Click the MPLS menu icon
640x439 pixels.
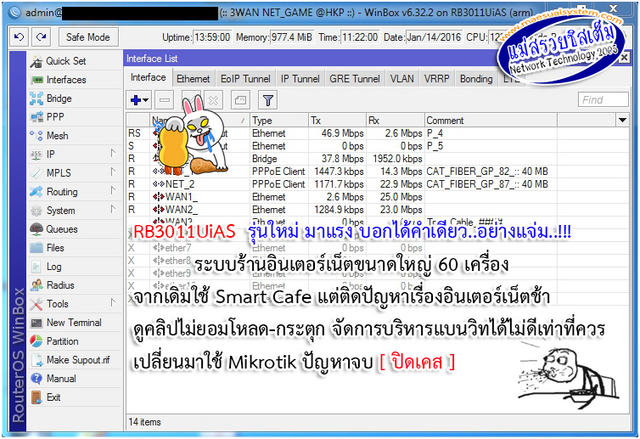36,173
